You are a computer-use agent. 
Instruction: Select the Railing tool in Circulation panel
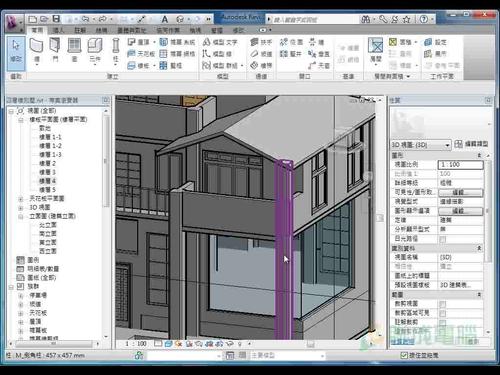tap(261, 42)
